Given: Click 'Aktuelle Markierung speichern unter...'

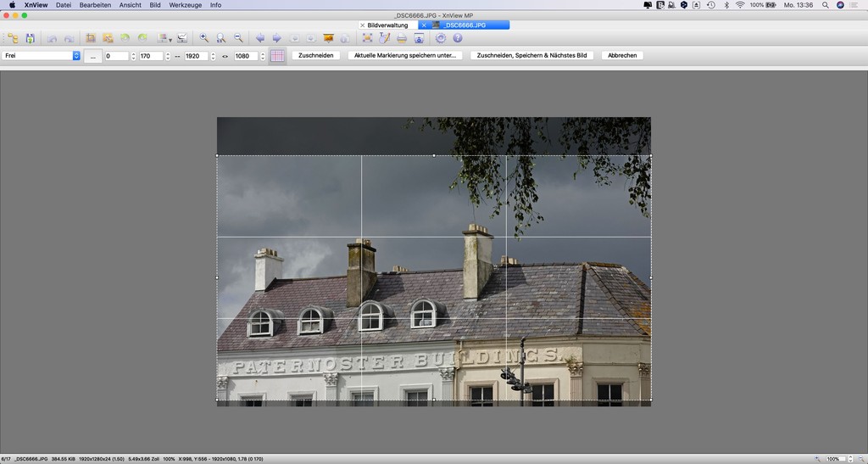Looking at the screenshot, I should 404,55.
